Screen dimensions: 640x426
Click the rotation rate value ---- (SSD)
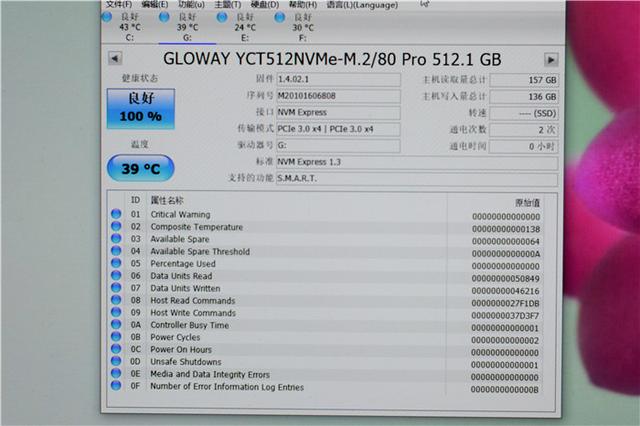[524, 113]
